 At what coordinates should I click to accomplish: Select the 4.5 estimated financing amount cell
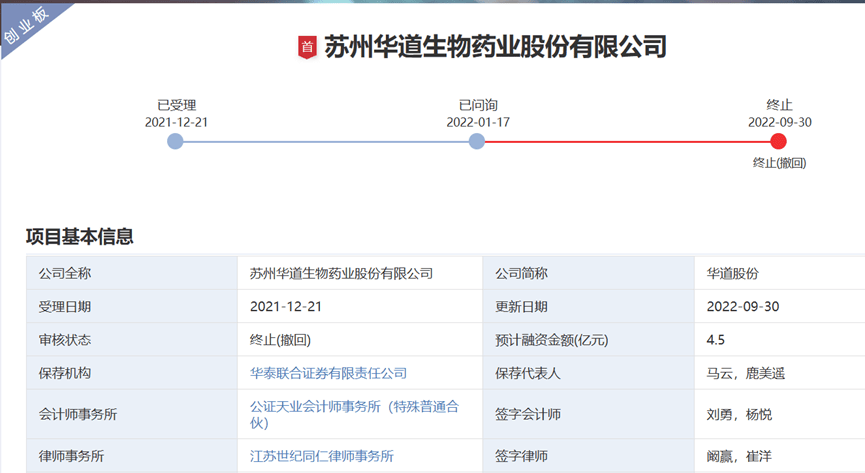click(x=715, y=340)
